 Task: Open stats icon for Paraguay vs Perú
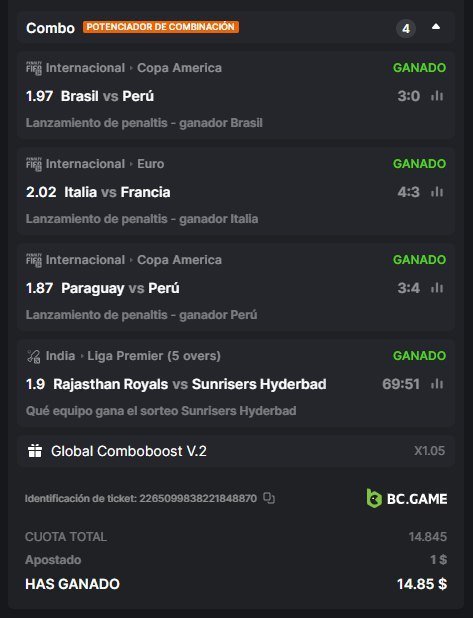coord(437,288)
